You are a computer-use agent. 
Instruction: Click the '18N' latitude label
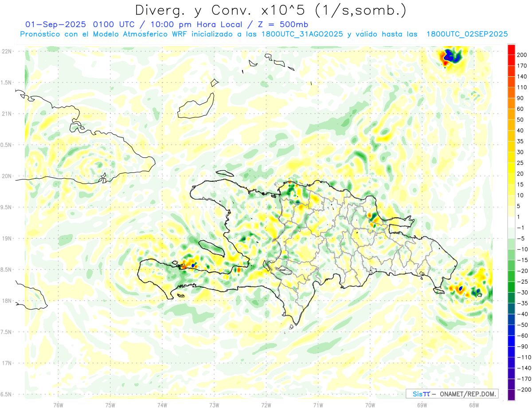click(x=7, y=301)
